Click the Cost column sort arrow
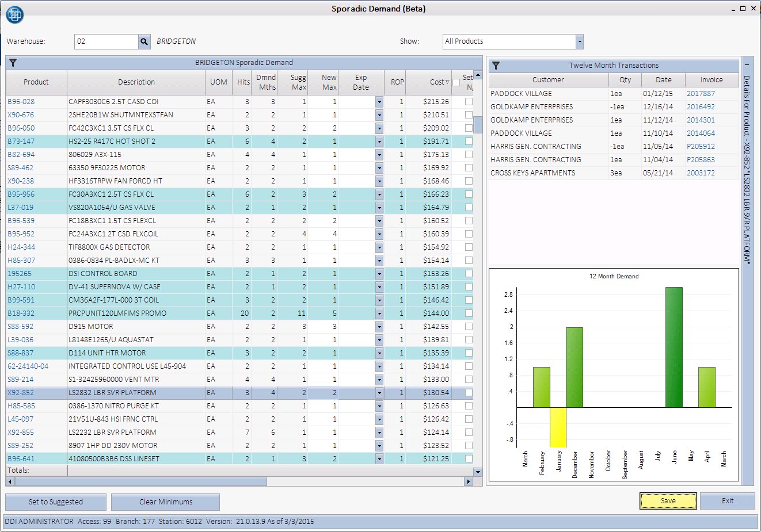 447,82
